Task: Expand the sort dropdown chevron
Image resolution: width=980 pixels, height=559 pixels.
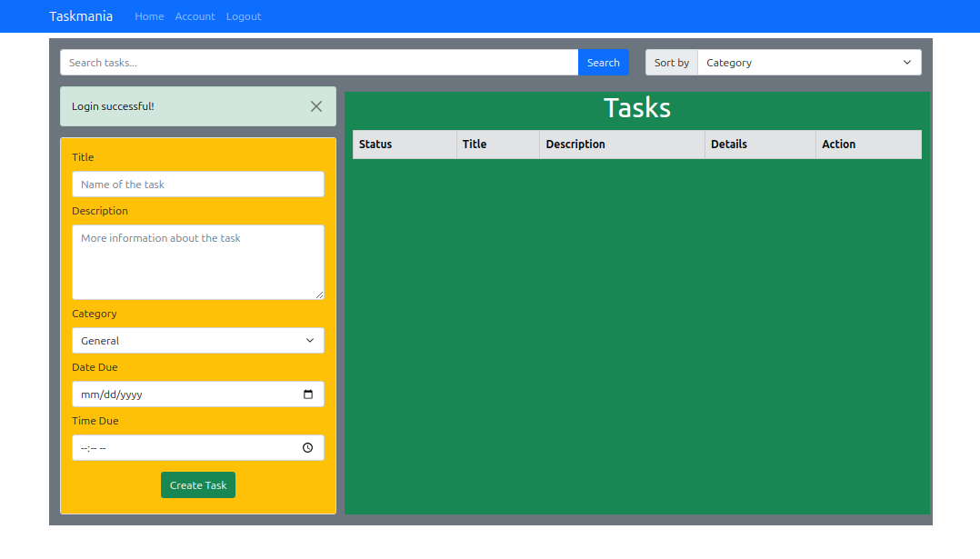Action: click(906, 62)
